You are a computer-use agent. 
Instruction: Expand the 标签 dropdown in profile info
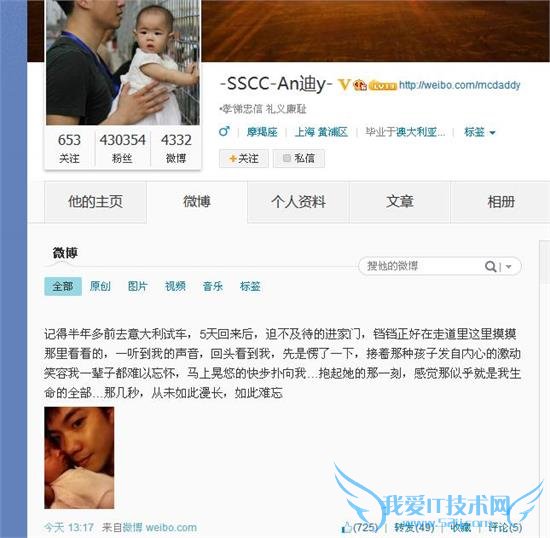[x=479, y=132]
